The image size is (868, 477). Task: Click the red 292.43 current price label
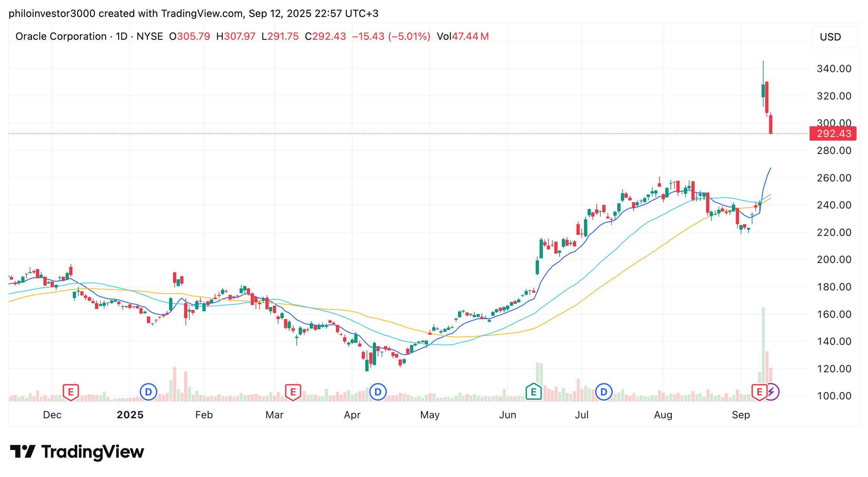[833, 133]
